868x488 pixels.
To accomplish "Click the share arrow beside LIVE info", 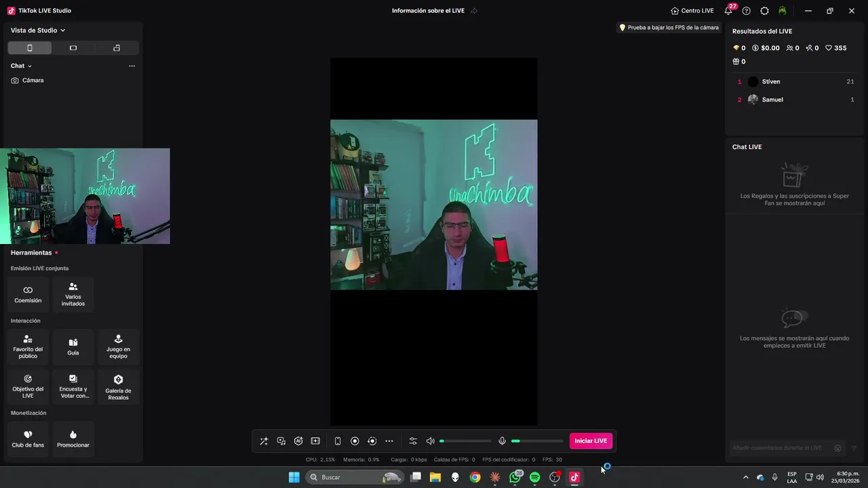I will [474, 11].
